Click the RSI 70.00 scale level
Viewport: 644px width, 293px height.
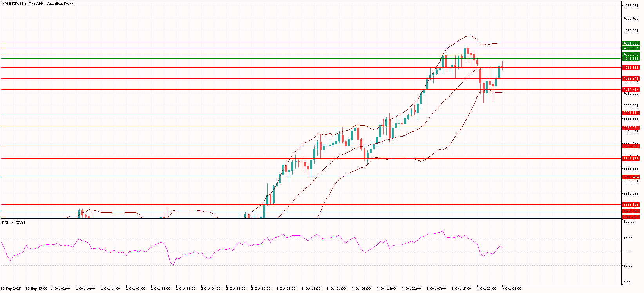click(629, 239)
